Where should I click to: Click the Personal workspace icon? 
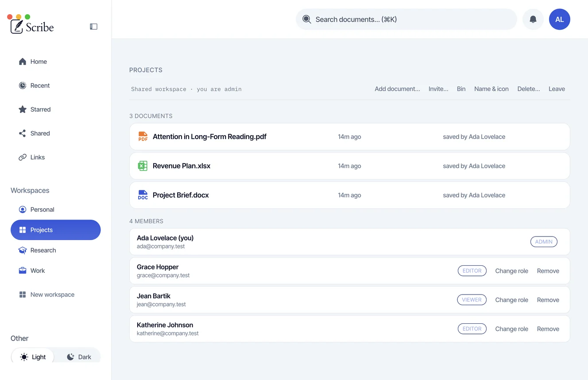[23, 209]
